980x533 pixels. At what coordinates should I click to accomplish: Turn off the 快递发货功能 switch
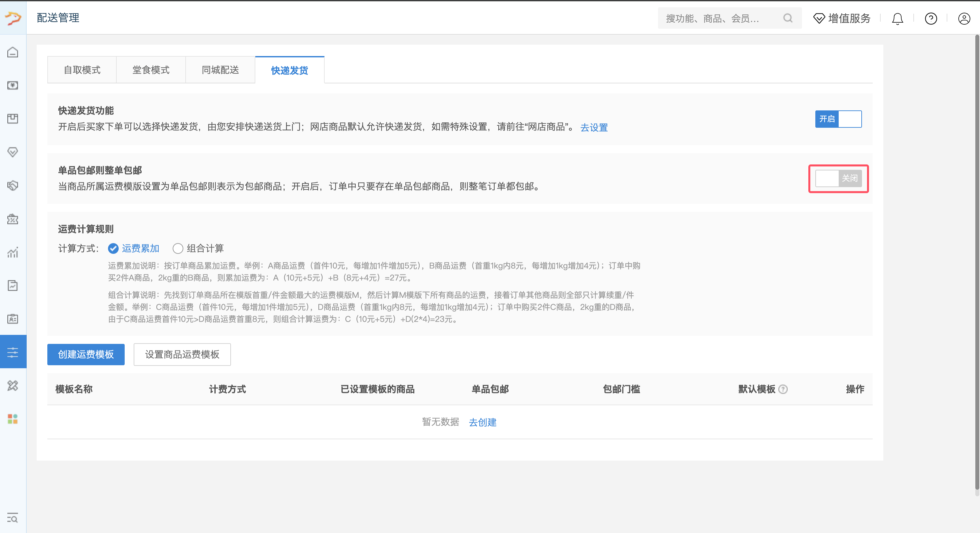click(838, 119)
